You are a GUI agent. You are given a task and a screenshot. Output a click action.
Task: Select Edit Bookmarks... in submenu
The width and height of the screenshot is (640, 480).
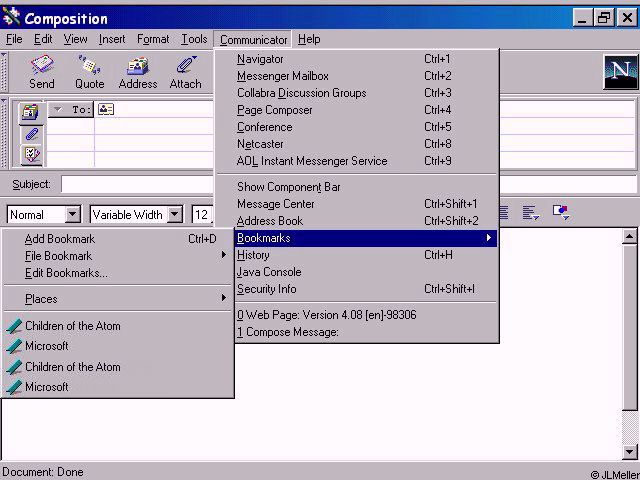click(x=118, y=273)
